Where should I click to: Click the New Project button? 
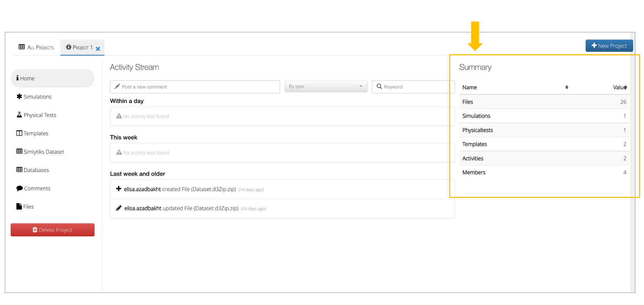609,46
